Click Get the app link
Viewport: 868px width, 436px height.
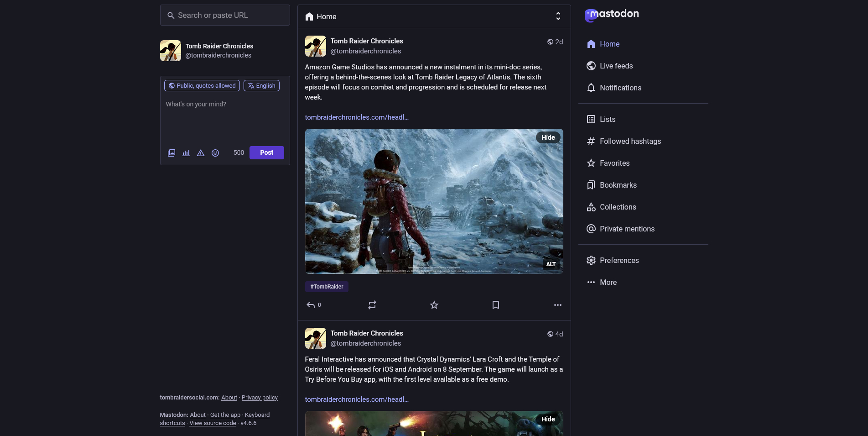coord(225,415)
